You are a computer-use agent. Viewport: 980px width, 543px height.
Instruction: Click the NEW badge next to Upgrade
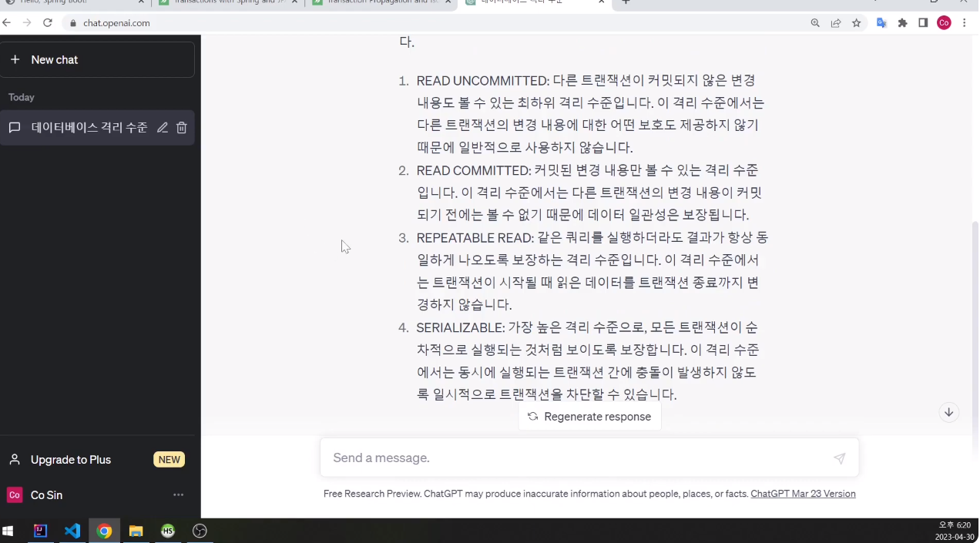click(x=169, y=460)
